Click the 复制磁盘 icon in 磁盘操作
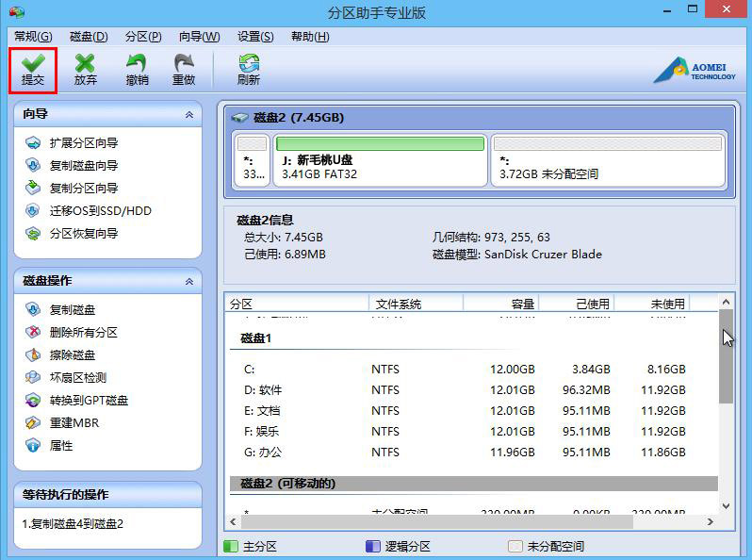Image resolution: width=752 pixels, height=560 pixels. click(x=33, y=309)
